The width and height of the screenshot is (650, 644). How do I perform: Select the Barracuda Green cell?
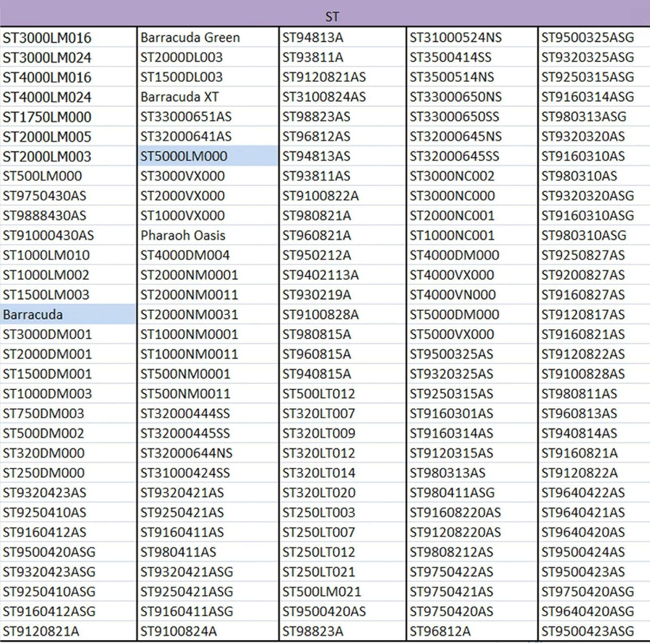209,37
